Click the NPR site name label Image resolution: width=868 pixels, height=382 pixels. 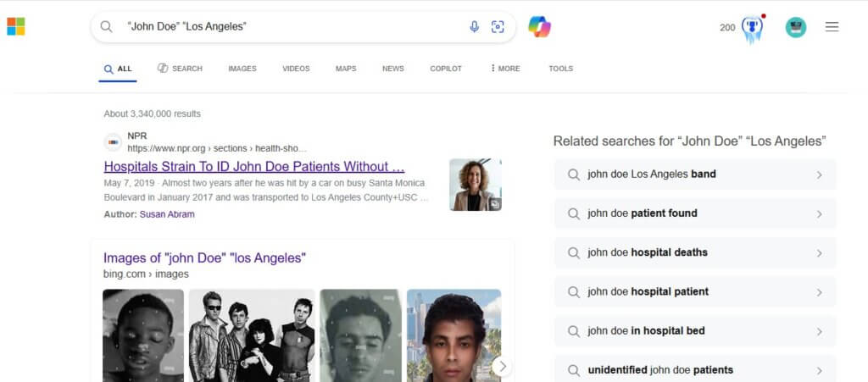click(x=137, y=136)
